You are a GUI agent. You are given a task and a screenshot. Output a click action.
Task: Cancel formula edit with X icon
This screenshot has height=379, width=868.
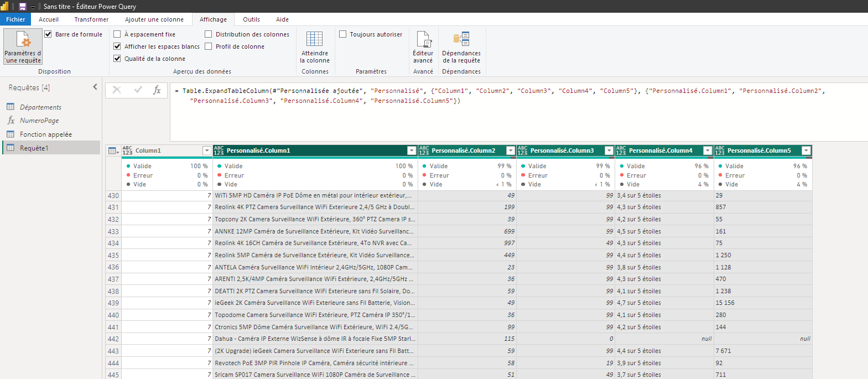[117, 90]
